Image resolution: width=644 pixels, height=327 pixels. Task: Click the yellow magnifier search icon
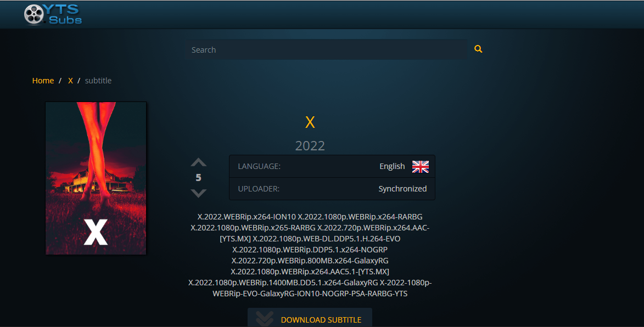pos(478,49)
